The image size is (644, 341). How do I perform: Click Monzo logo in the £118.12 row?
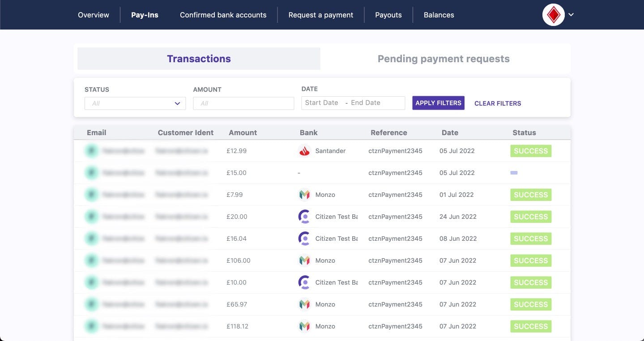pos(304,326)
